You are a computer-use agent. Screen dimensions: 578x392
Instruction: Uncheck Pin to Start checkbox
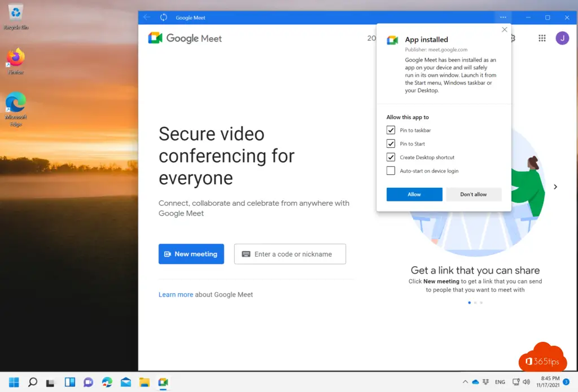tap(391, 144)
